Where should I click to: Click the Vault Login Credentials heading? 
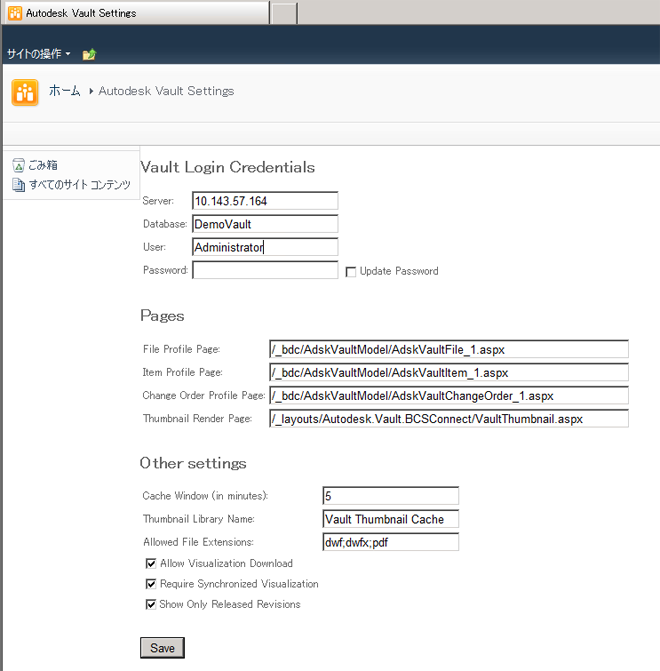(228, 167)
